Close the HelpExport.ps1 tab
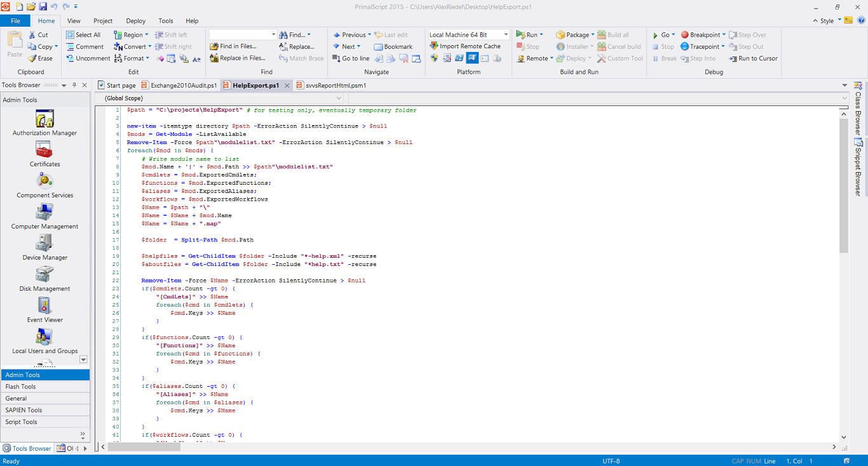Viewport: 868px width, 466px height. pos(287,85)
